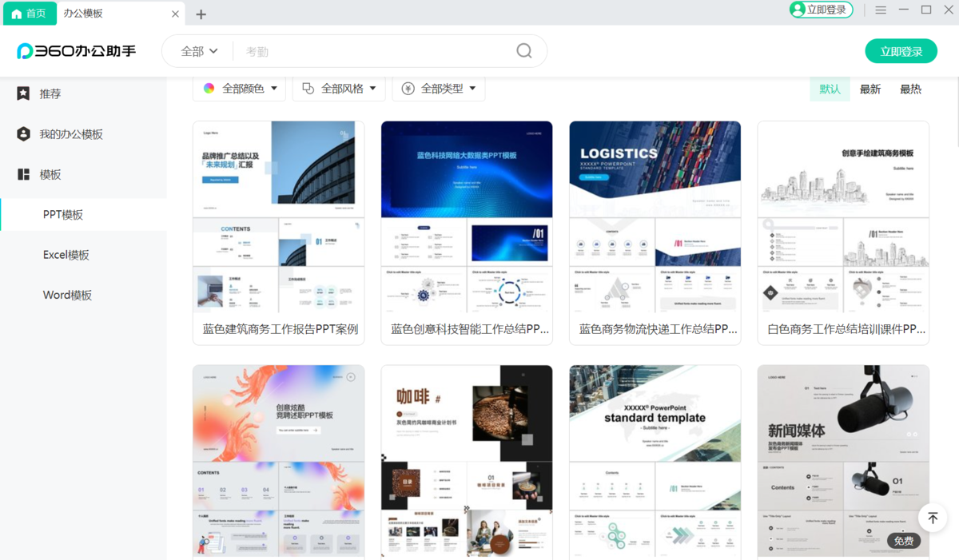
Task: Open the 全部类型 filter dropdown
Action: [438, 89]
